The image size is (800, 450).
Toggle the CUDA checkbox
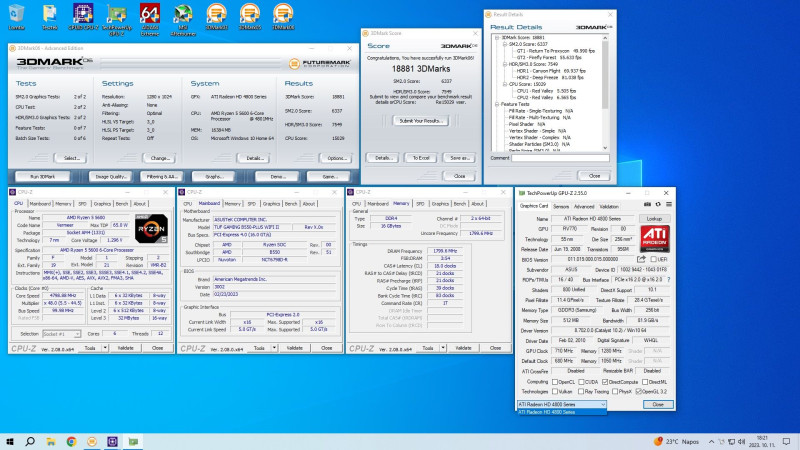[x=581, y=382]
